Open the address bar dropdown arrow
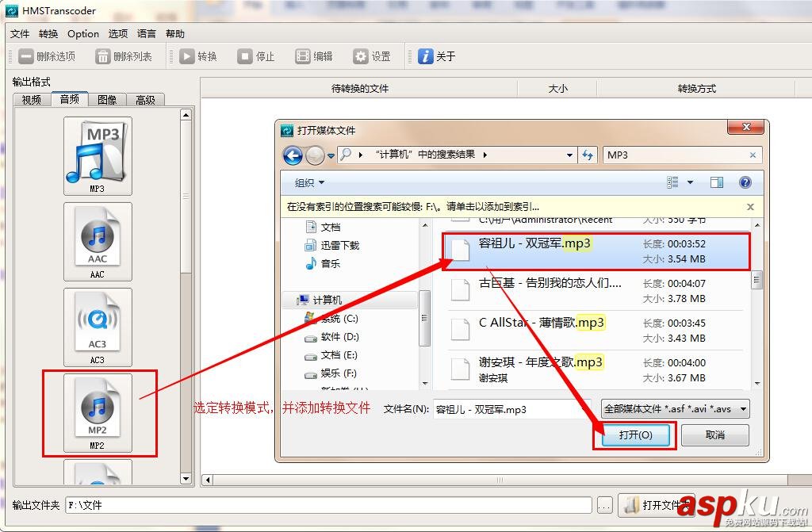 (x=569, y=155)
